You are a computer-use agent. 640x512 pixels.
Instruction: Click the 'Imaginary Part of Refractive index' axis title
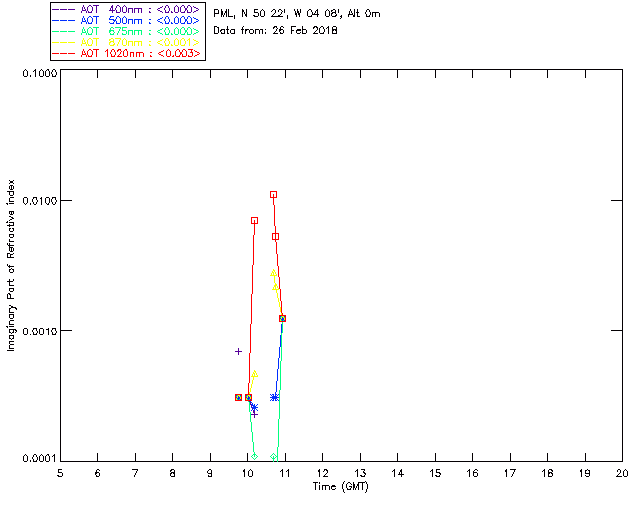pyautogui.click(x=11, y=265)
